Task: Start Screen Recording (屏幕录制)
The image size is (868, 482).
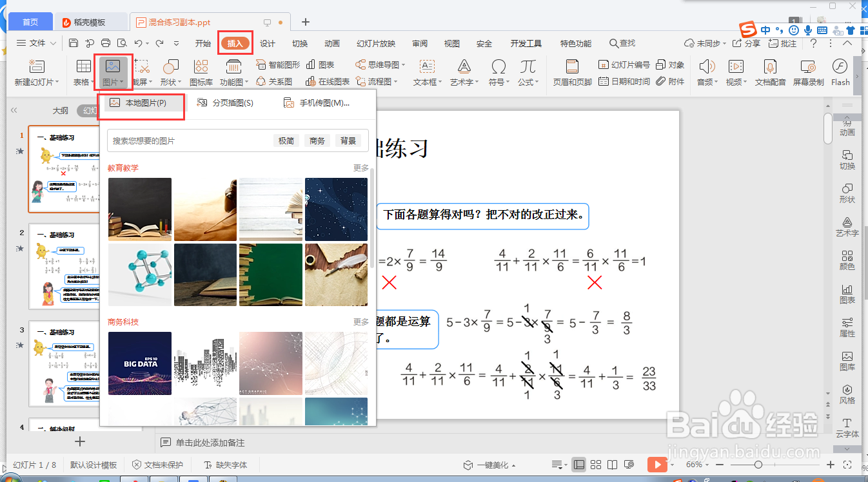Action: point(808,72)
